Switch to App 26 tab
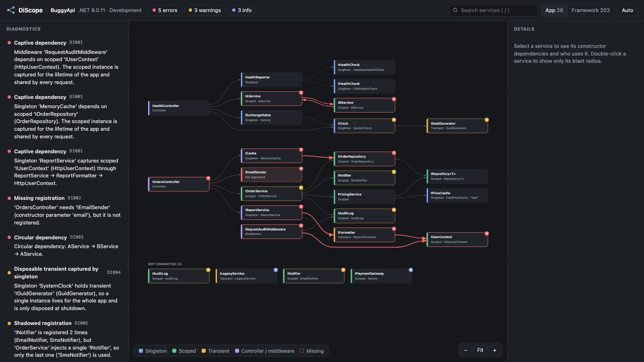Viewport: 644px width, 362px height. click(554, 10)
